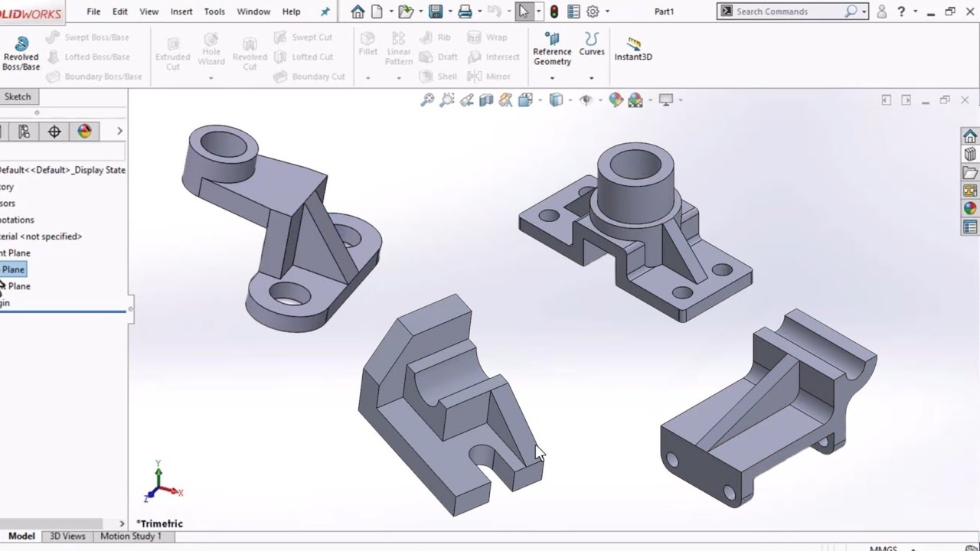
Task: Create a new document with the New icon
Action: tap(377, 11)
